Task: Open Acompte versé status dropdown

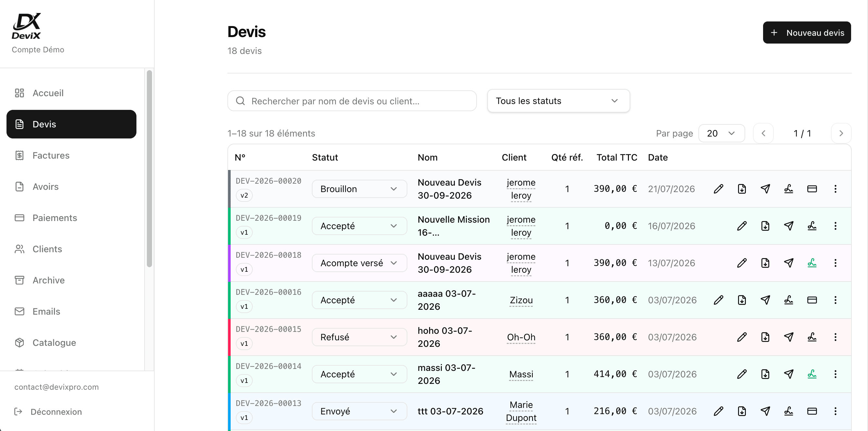Action: point(359,263)
